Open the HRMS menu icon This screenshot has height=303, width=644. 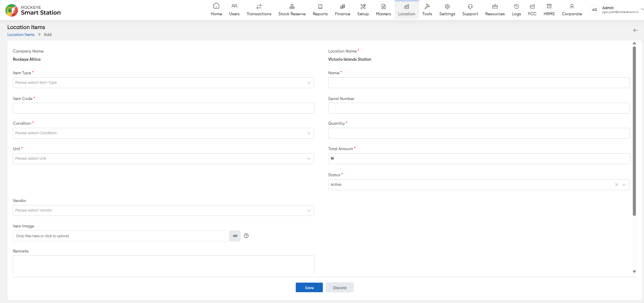[x=549, y=6]
